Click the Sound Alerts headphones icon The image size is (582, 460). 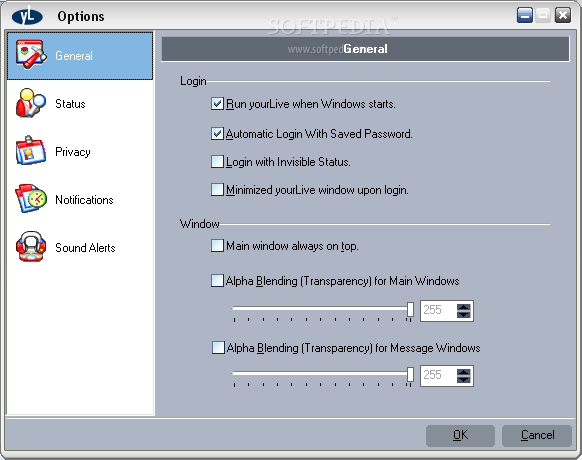point(31,247)
